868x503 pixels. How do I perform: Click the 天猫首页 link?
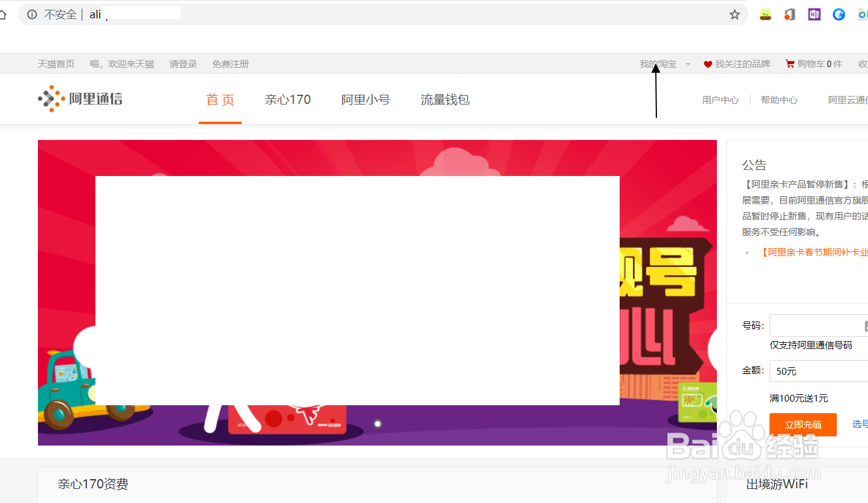point(56,64)
